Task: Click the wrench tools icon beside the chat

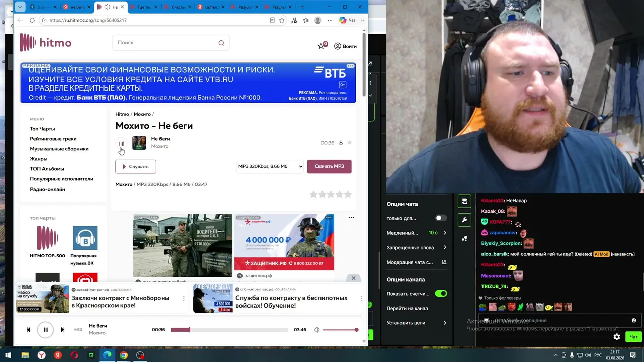Action: coord(464,220)
